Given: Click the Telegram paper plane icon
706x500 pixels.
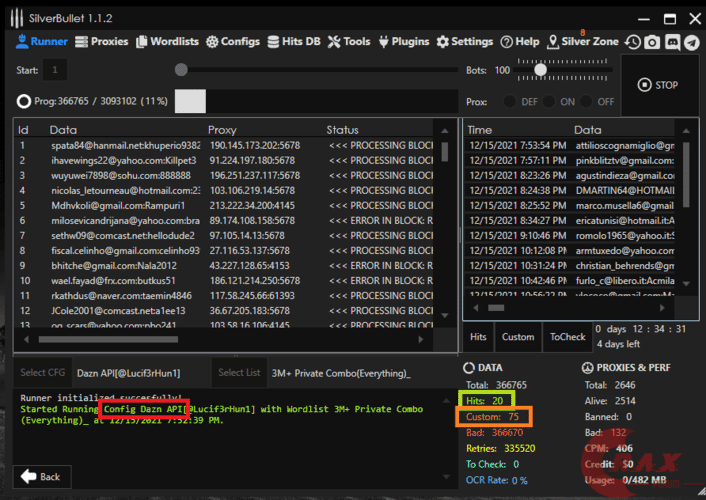Looking at the screenshot, I should point(693,42).
